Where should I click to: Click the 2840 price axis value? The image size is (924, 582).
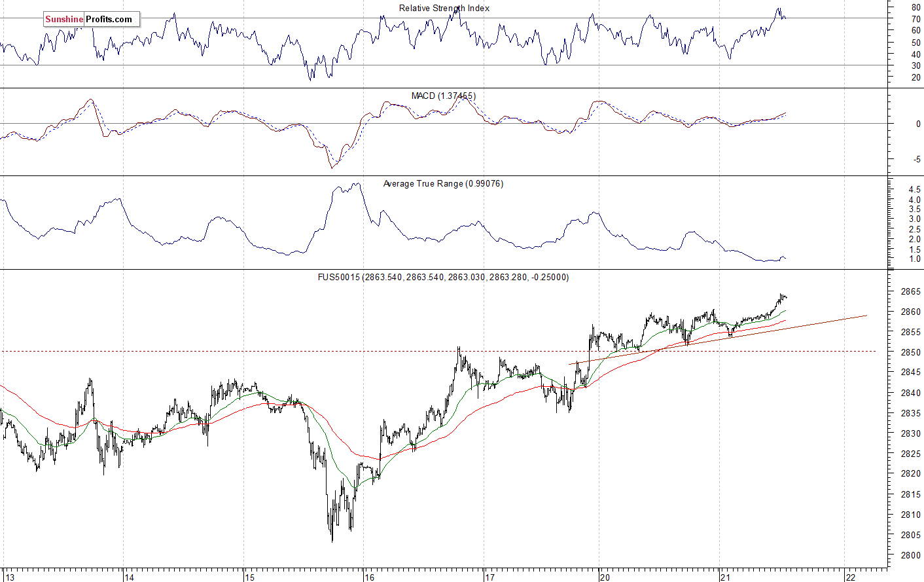[911, 393]
